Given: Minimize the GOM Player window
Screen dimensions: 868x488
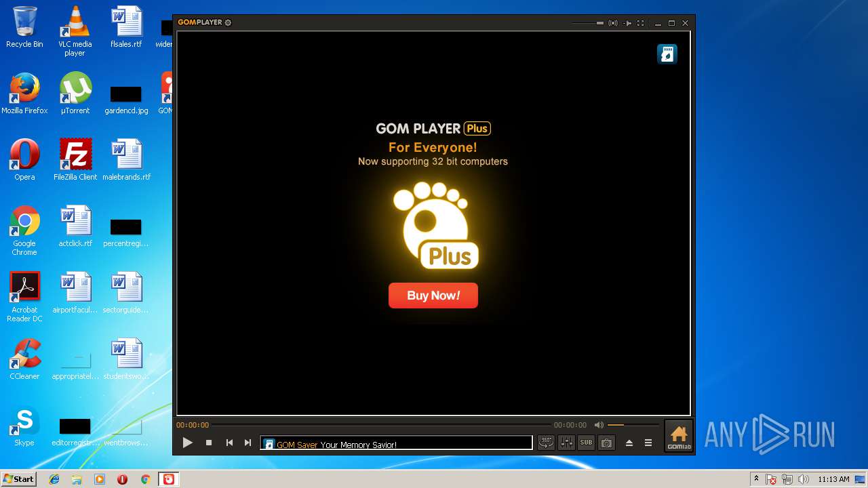Looking at the screenshot, I should pyautogui.click(x=658, y=23).
